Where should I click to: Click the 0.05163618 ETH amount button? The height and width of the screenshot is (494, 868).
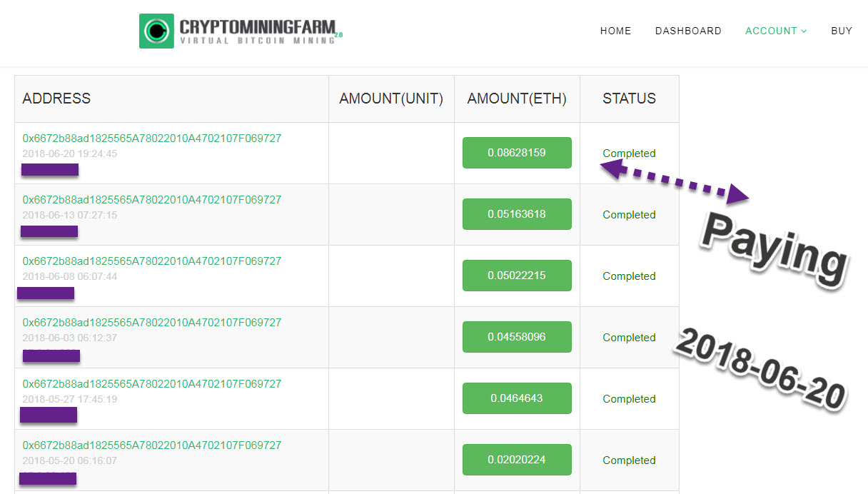[x=517, y=214]
